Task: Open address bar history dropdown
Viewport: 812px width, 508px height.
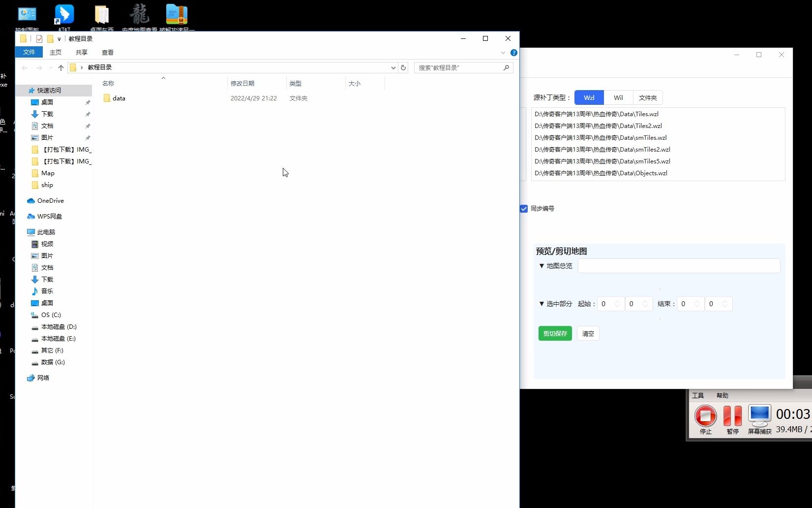Action: [x=393, y=67]
